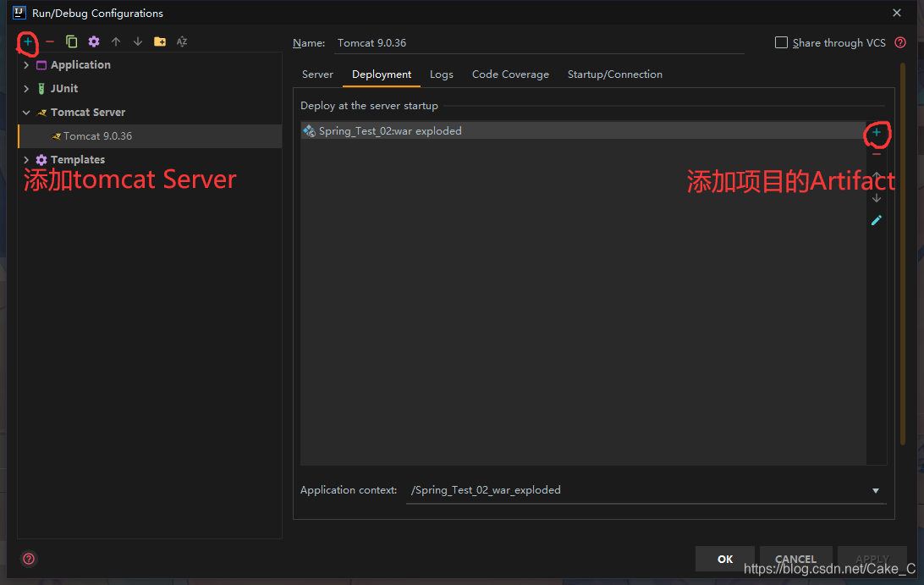This screenshot has width=924, height=585.
Task: Create a new configuration folder
Action: tap(160, 41)
